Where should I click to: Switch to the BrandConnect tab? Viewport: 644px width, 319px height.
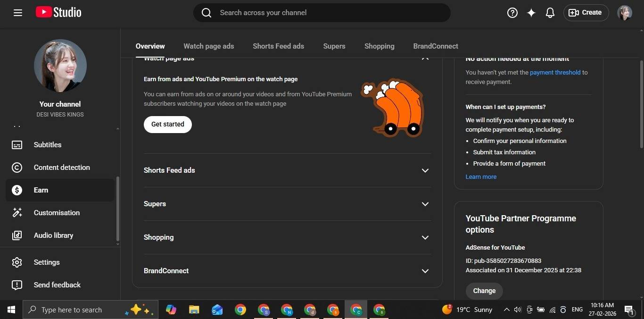[435, 46]
